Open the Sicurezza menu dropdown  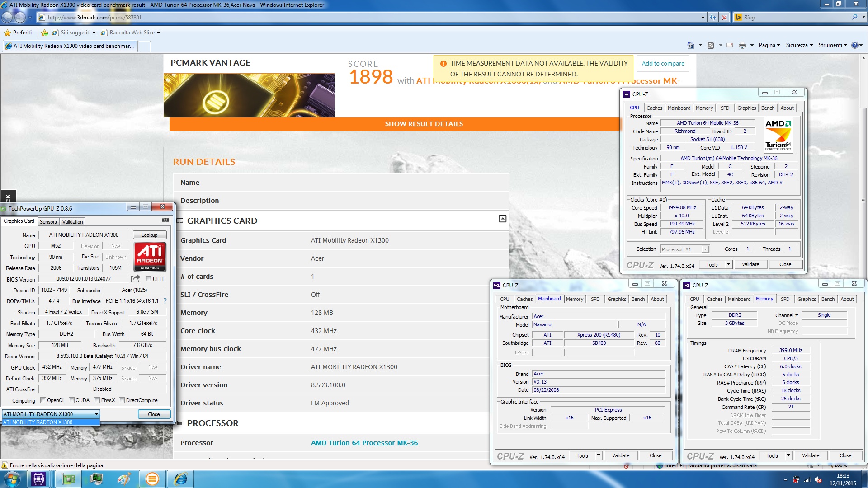799,45
